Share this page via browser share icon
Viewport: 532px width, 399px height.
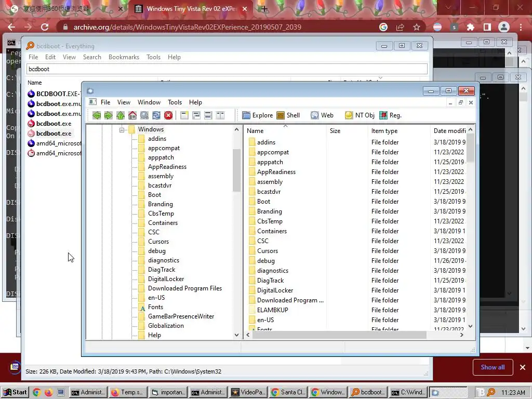(x=400, y=27)
